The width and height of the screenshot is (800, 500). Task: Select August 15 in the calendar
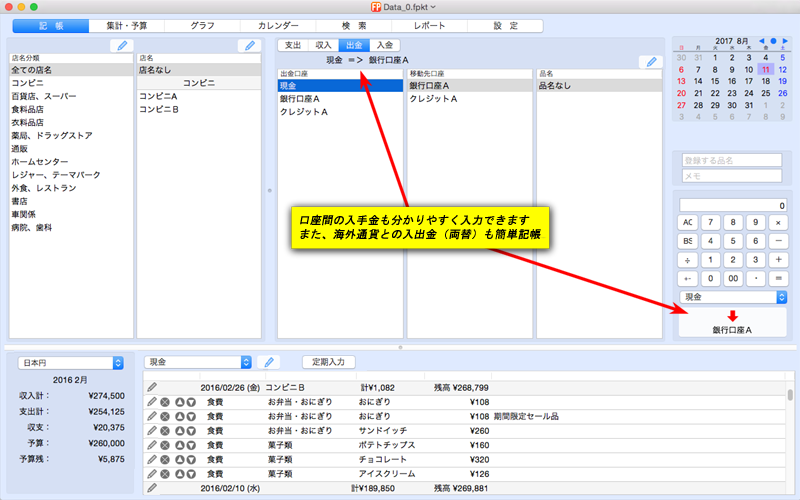[715, 81]
